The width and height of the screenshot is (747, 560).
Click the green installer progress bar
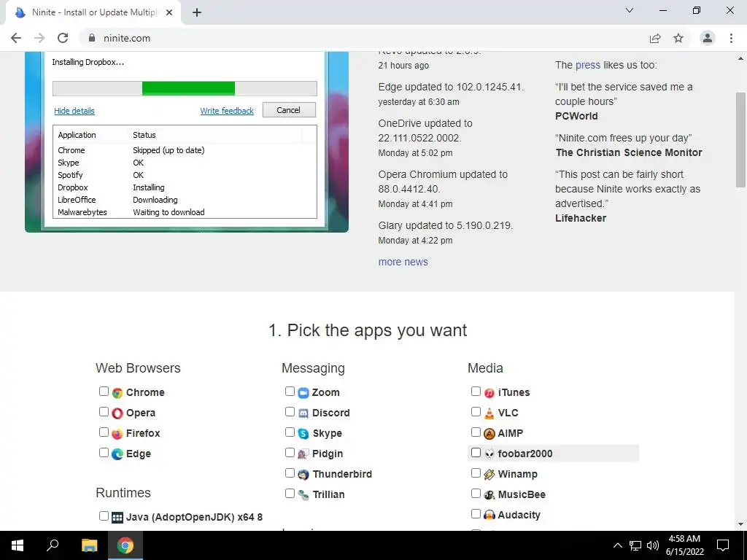click(x=188, y=88)
